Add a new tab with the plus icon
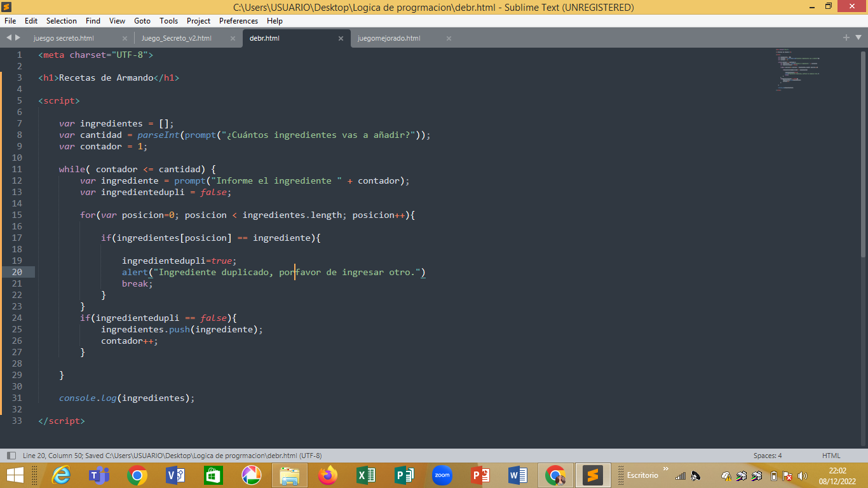 tap(846, 37)
